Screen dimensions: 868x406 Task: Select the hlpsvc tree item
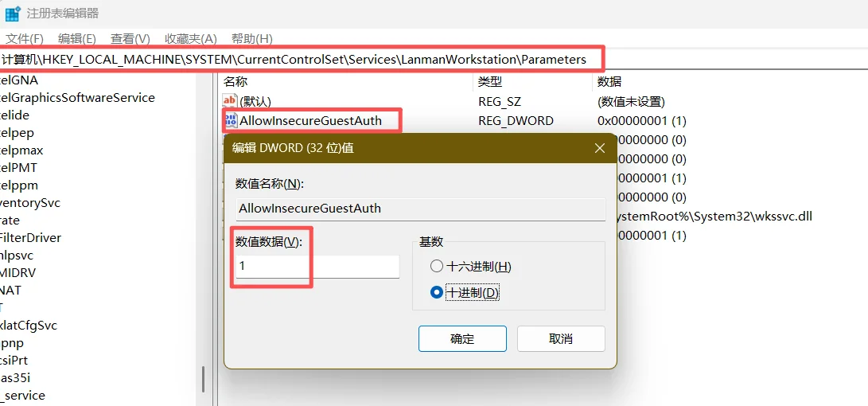17,256
